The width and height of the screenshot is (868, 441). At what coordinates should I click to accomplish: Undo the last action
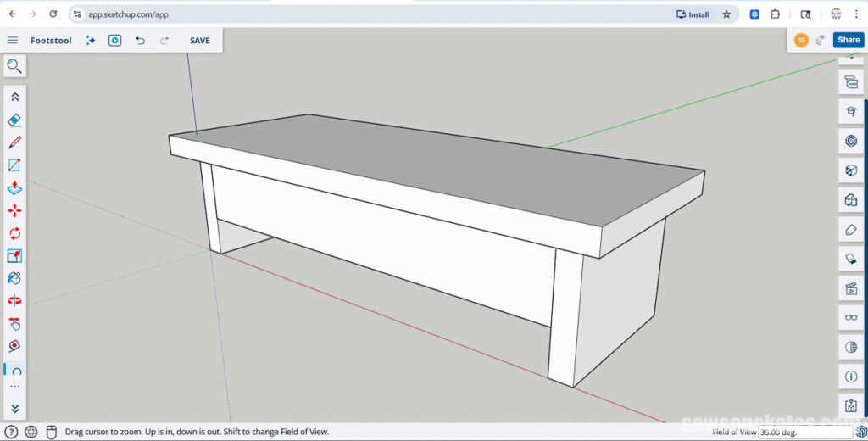140,41
